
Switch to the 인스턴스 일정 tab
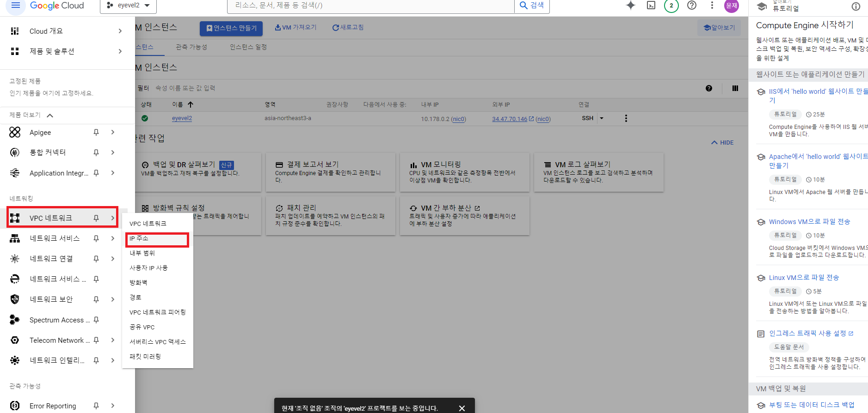pyautogui.click(x=248, y=47)
